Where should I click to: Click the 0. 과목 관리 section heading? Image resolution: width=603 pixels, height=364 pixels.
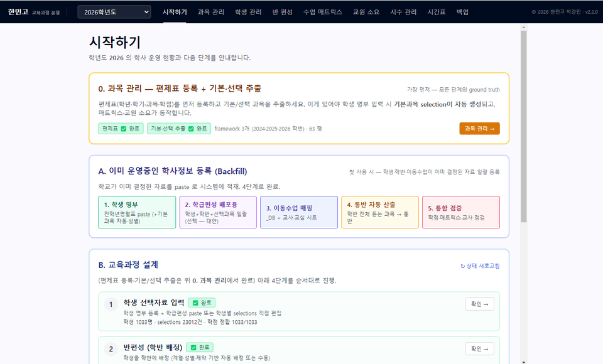pos(180,88)
